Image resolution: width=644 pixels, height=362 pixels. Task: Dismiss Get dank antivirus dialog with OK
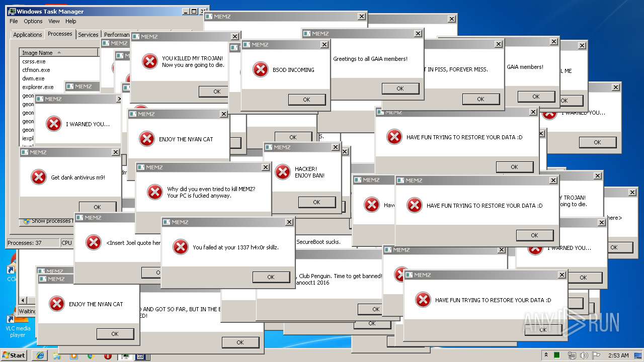tap(97, 207)
